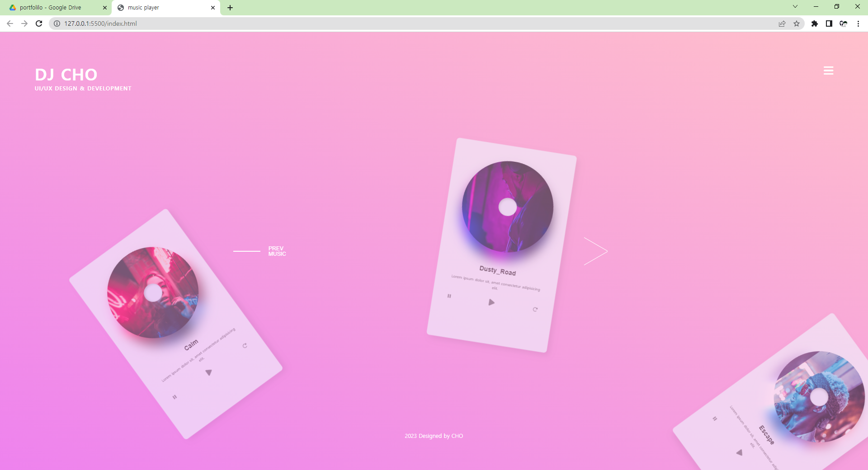This screenshot has width=868, height=470.
Task: Go back in browser history
Action: pos(10,23)
